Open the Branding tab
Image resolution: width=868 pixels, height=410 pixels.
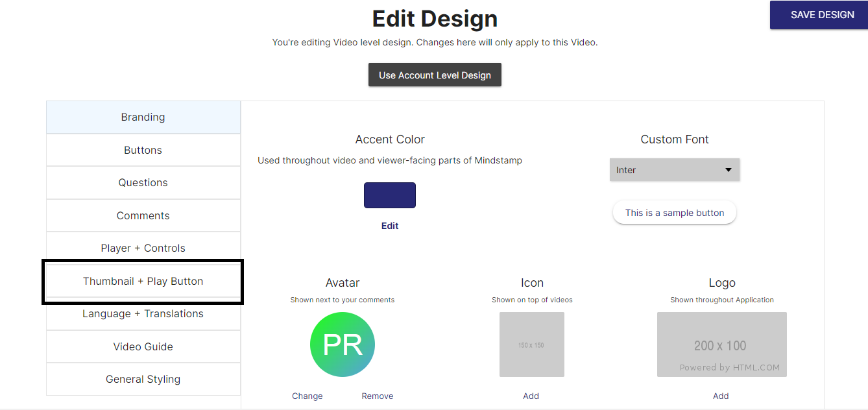[143, 117]
